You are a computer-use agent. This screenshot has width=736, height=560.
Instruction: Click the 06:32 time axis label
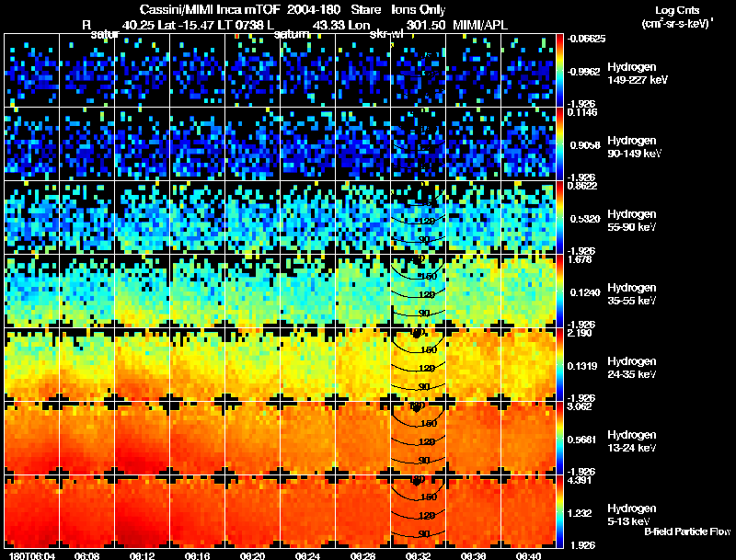coord(418,556)
